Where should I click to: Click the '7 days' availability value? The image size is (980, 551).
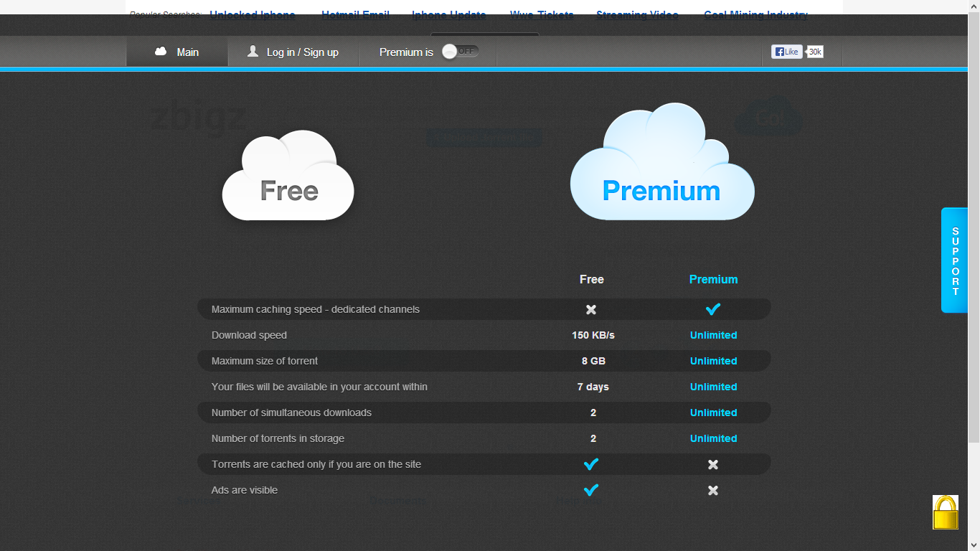[593, 387]
